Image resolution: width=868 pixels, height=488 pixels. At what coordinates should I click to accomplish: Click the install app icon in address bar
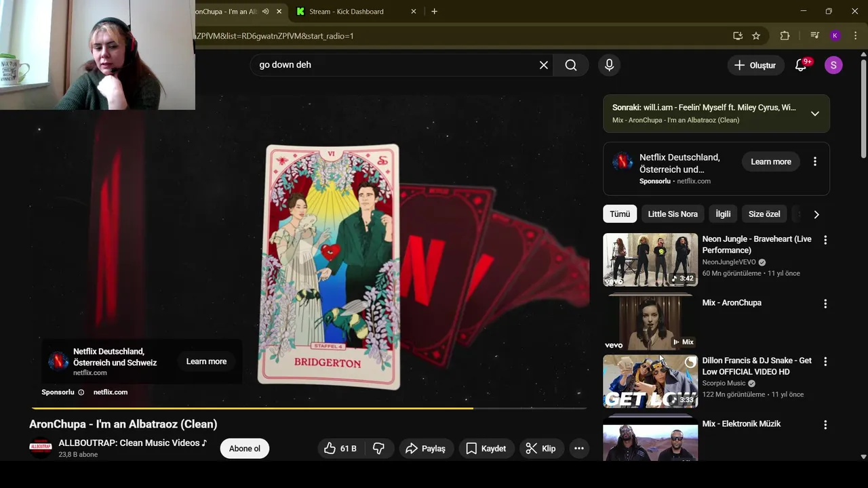(x=738, y=36)
